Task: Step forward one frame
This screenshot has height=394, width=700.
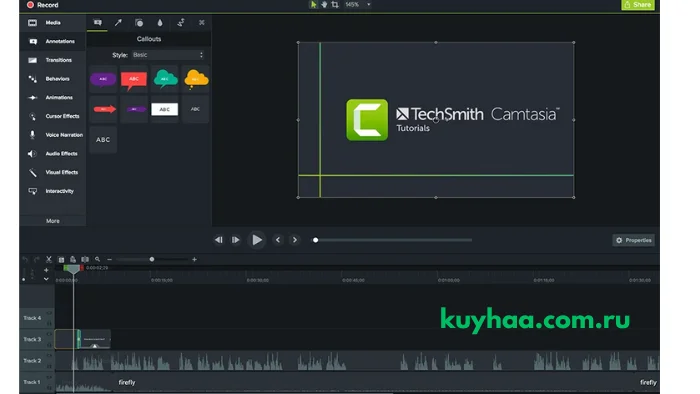Action: (x=236, y=240)
